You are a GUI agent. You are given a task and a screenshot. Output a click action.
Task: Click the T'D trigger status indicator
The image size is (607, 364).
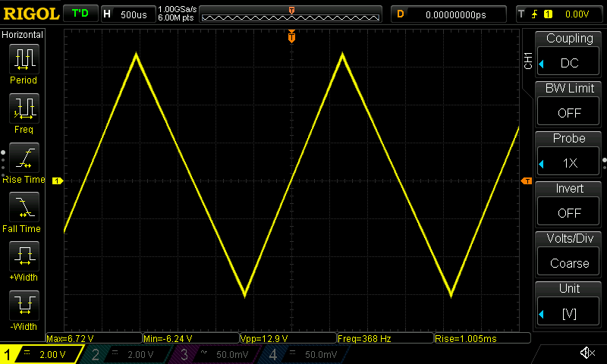click(80, 14)
